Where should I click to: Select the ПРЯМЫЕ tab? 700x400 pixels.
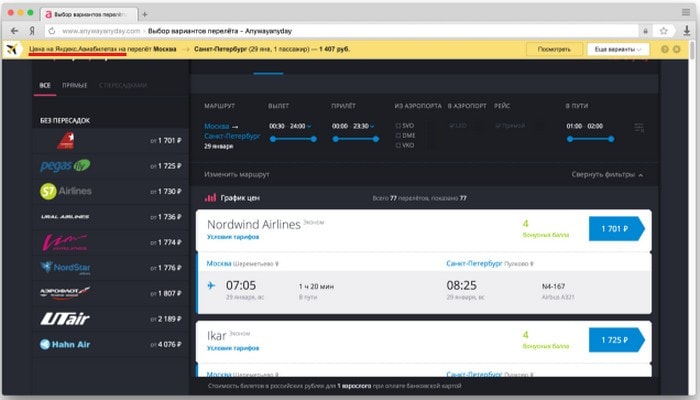pyautogui.click(x=75, y=85)
